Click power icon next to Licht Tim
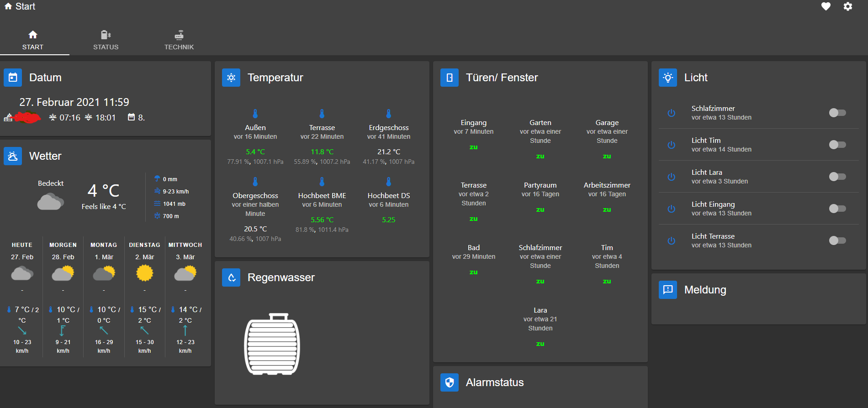 tap(671, 145)
